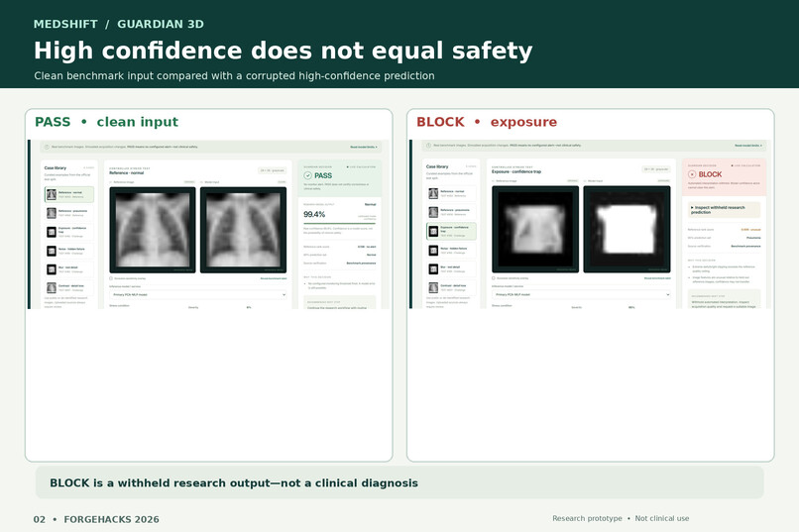
Task: Click the info icon in BLOCK panel banner
Action: 428,145
